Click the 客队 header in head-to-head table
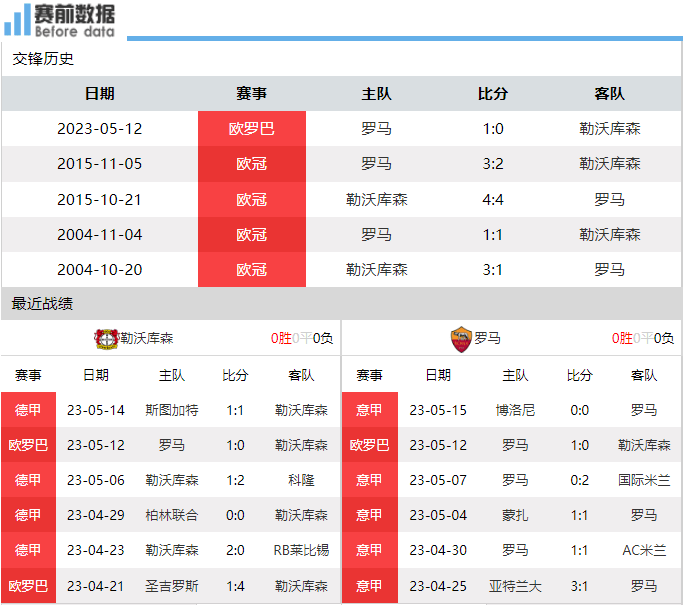 (609, 94)
